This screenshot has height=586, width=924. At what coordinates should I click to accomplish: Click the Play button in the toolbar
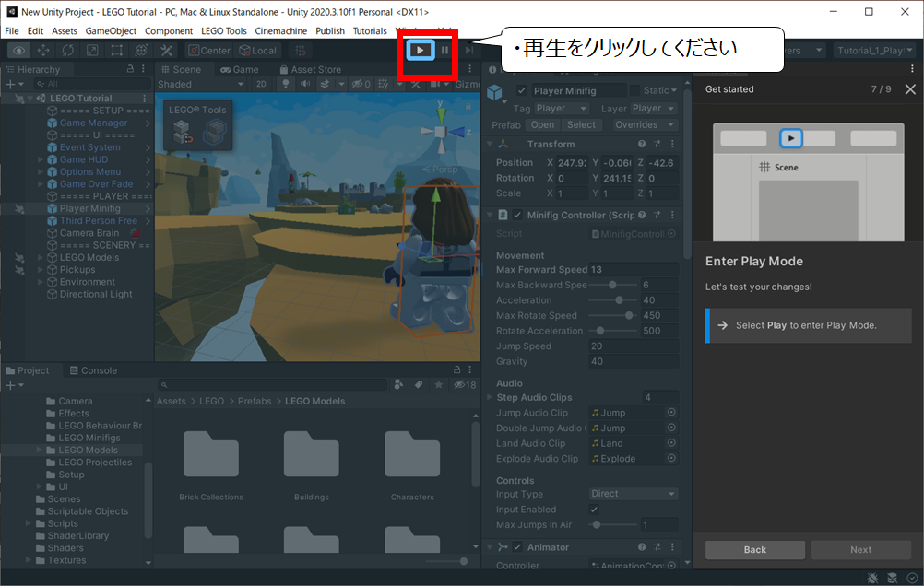[x=420, y=50]
